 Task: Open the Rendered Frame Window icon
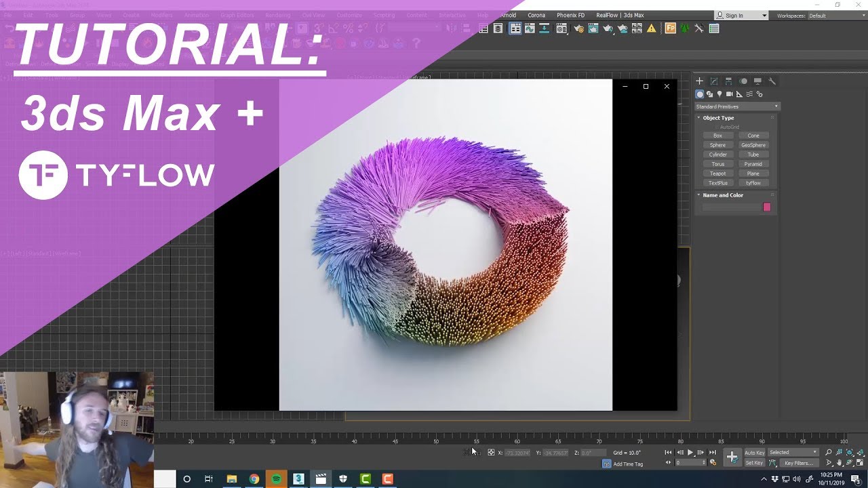[593, 28]
